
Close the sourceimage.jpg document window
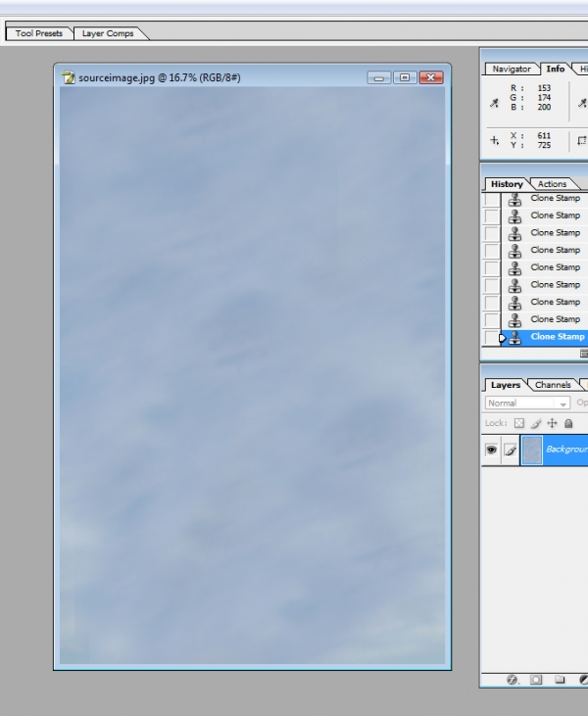click(x=431, y=77)
